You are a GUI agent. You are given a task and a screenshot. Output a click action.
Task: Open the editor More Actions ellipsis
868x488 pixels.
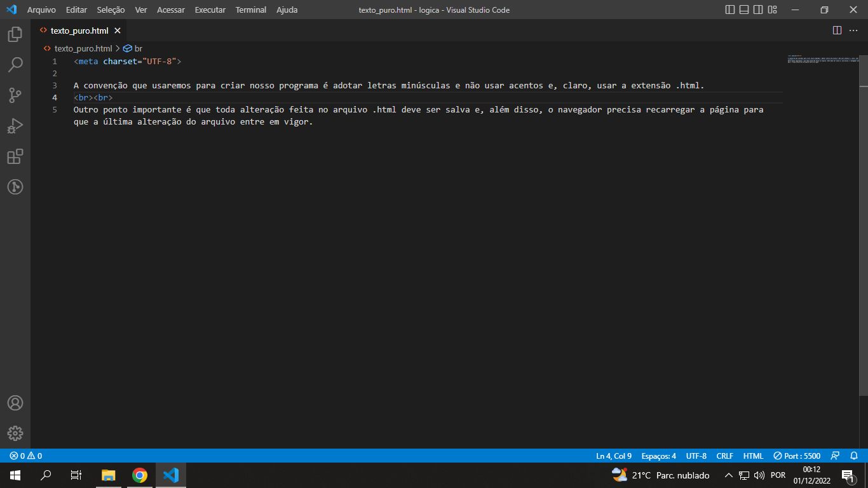point(853,30)
